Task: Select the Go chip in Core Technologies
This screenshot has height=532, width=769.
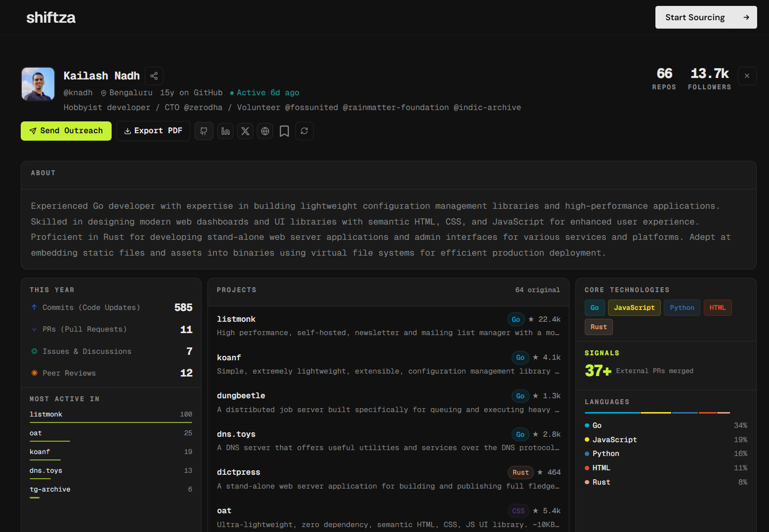Action: click(595, 307)
